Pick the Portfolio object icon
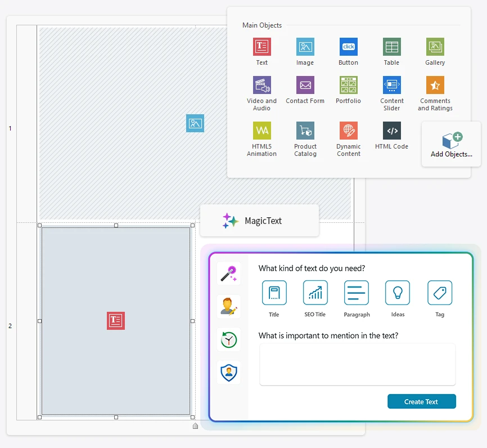Viewport: 487px width, 448px height. 348,86
